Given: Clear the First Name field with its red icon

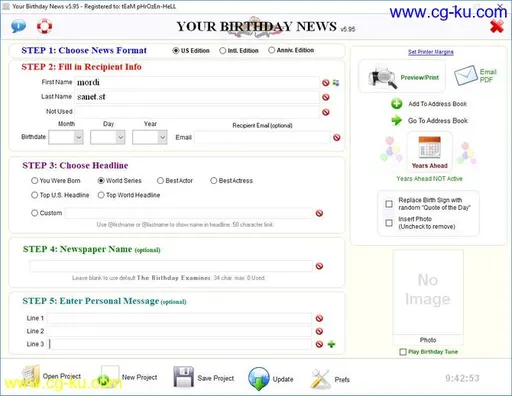Looking at the screenshot, I should pyautogui.click(x=326, y=83).
